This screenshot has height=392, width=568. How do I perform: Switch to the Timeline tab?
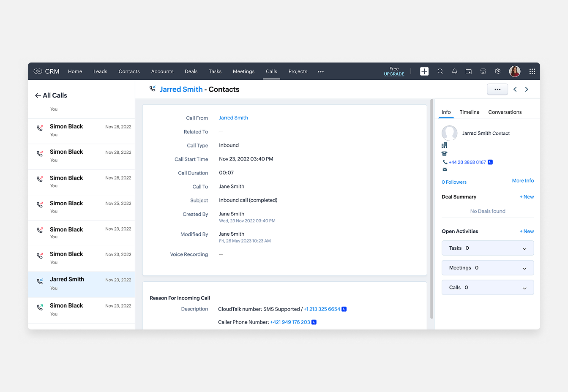click(x=469, y=112)
